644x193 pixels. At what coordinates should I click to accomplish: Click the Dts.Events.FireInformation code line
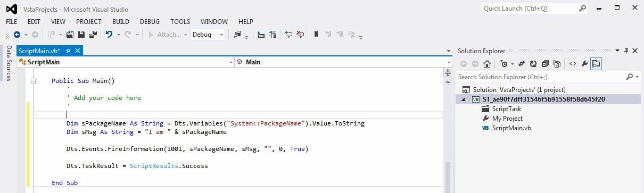click(187, 149)
